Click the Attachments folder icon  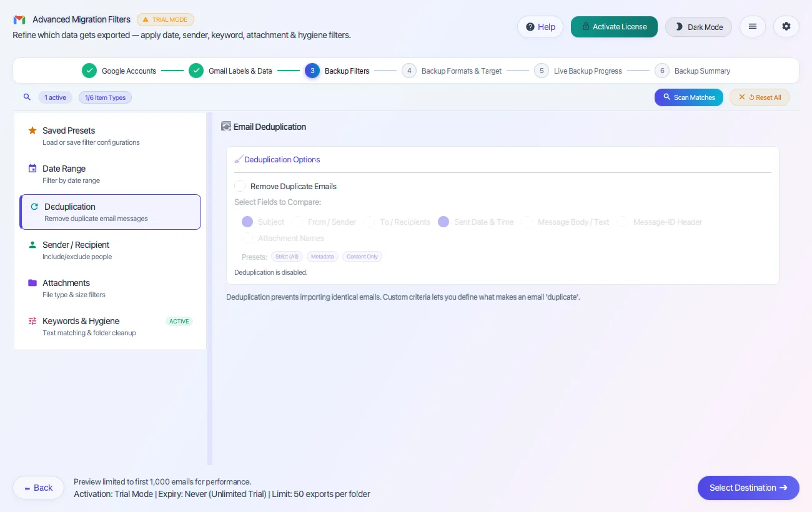32,283
